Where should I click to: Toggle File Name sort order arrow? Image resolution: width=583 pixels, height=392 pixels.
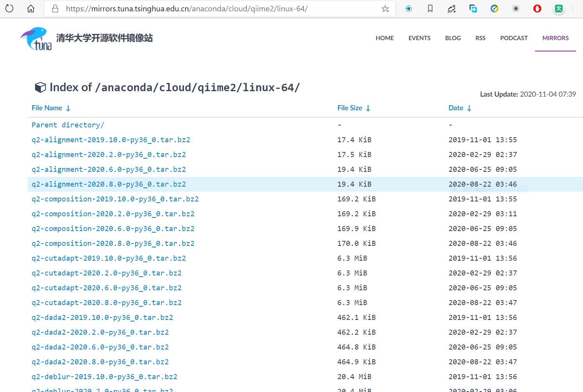coord(69,108)
